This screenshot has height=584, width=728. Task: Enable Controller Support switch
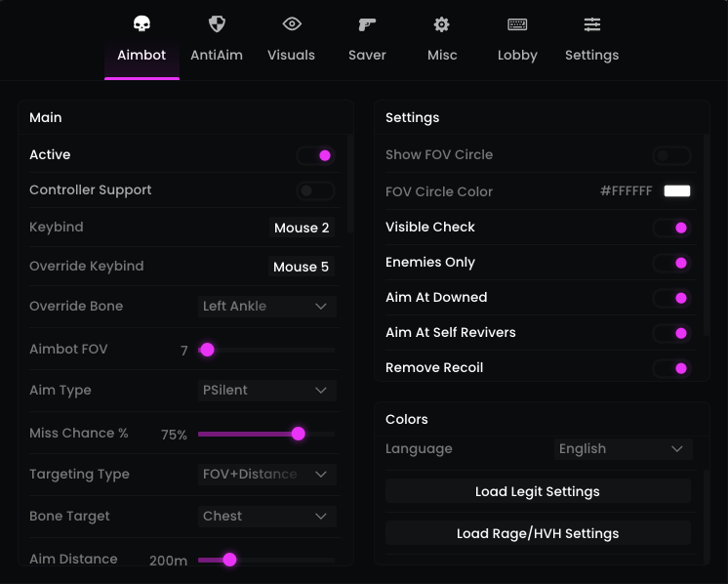(x=315, y=190)
